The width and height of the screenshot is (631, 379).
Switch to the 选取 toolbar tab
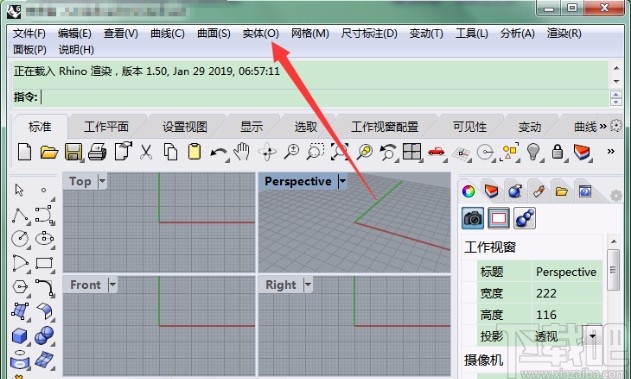[306, 127]
